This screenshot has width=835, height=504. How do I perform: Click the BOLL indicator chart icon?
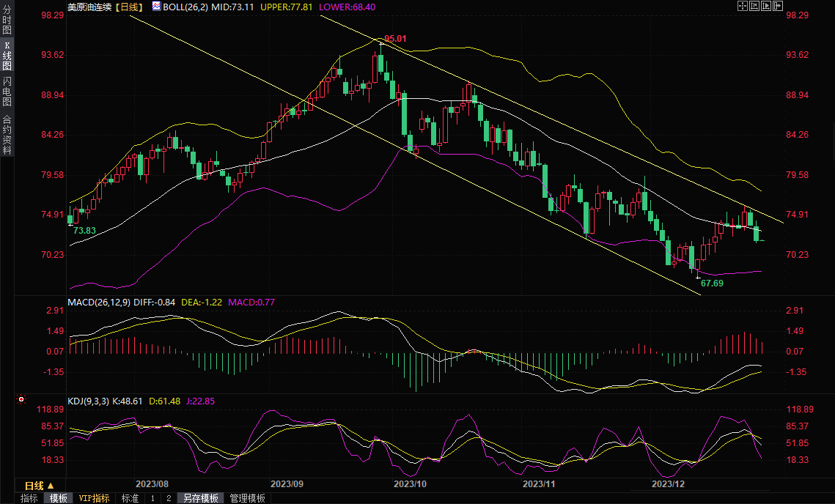click(x=157, y=6)
